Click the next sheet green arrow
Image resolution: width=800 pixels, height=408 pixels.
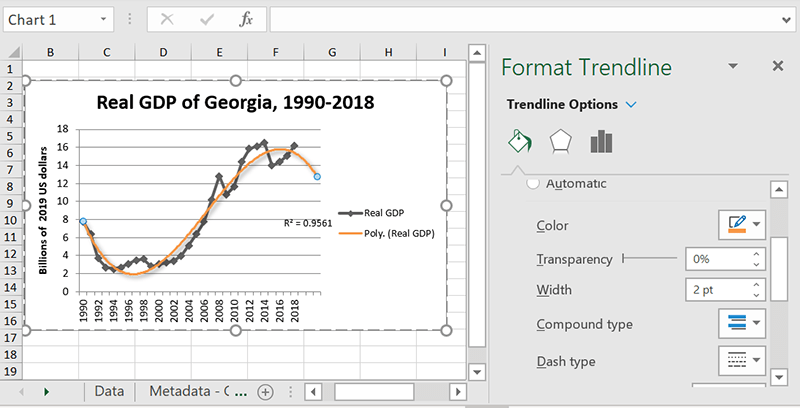(x=47, y=392)
